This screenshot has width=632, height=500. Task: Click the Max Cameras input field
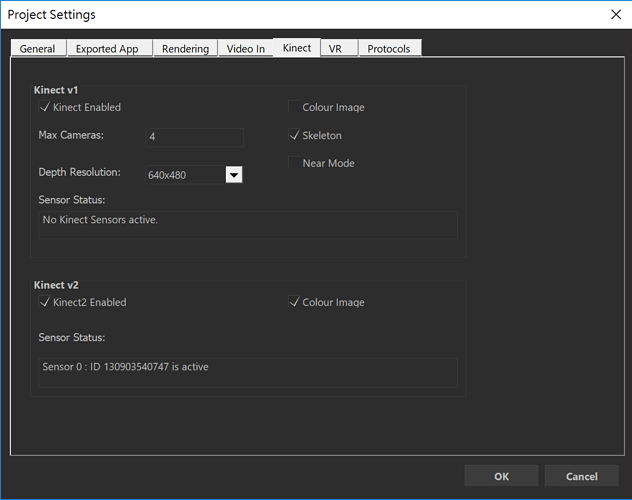point(194,137)
